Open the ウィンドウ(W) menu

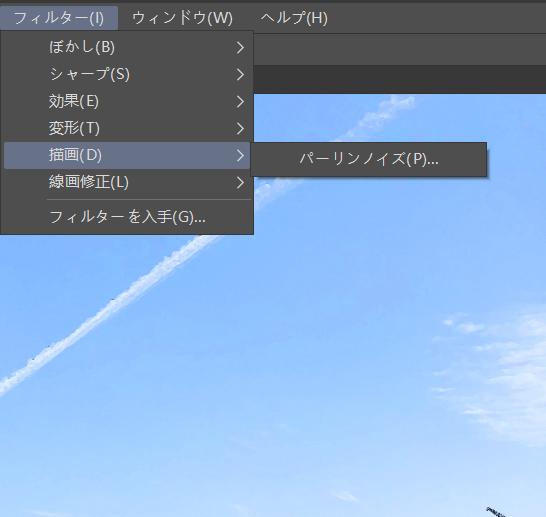pos(182,18)
